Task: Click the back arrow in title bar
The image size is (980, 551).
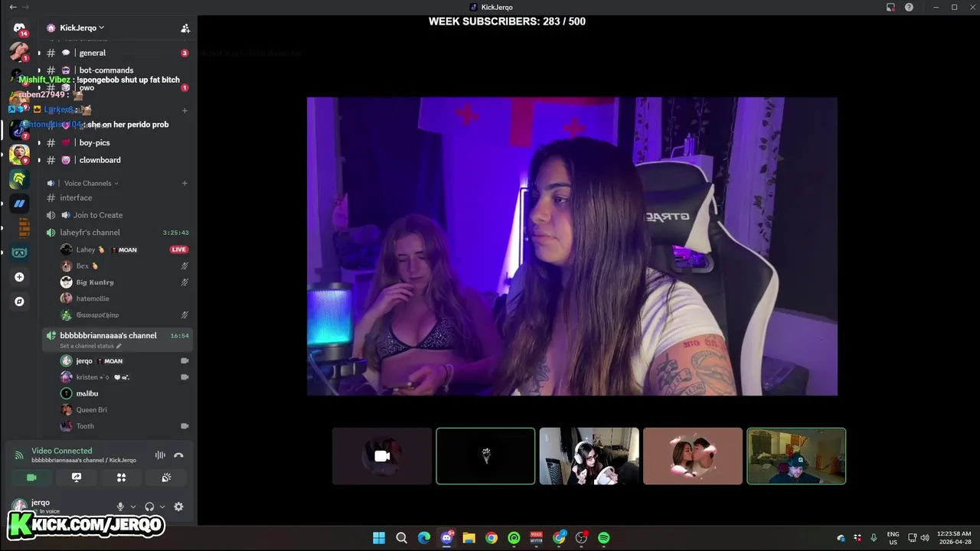Action: pyautogui.click(x=12, y=7)
